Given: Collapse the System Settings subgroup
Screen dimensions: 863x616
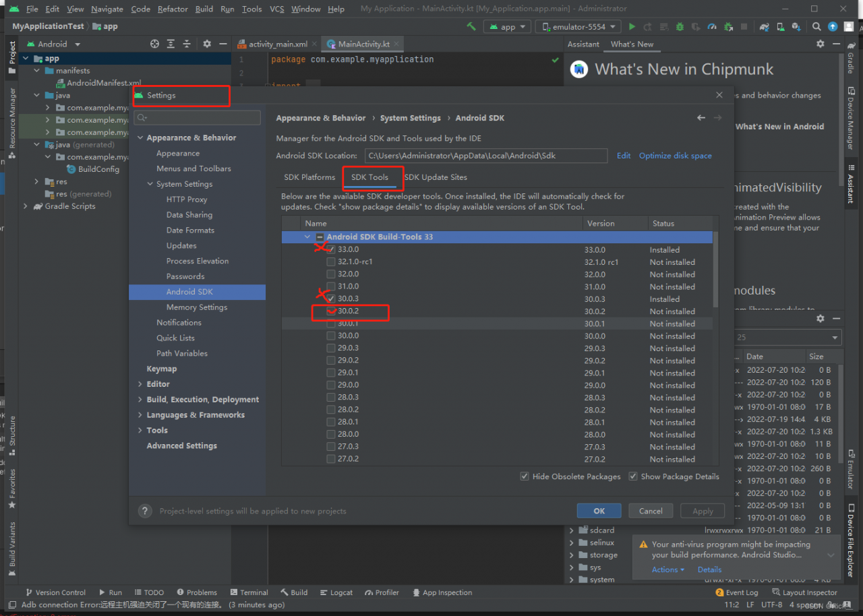Looking at the screenshot, I should (x=150, y=184).
